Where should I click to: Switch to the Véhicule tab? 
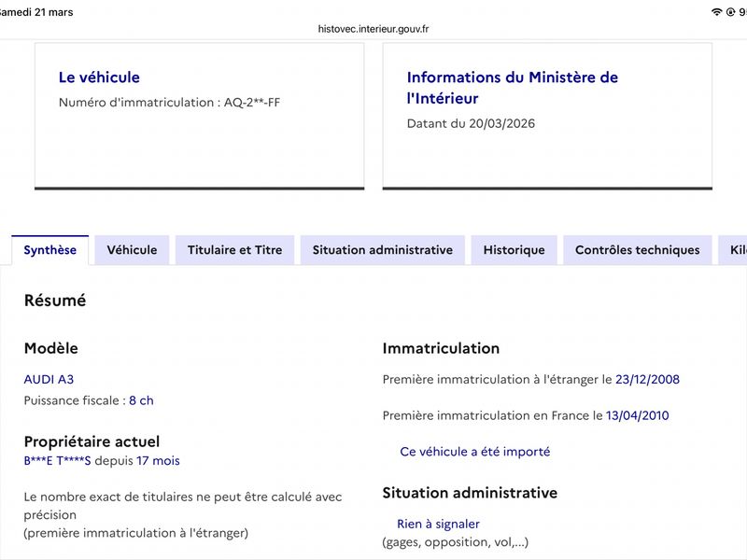tap(132, 250)
